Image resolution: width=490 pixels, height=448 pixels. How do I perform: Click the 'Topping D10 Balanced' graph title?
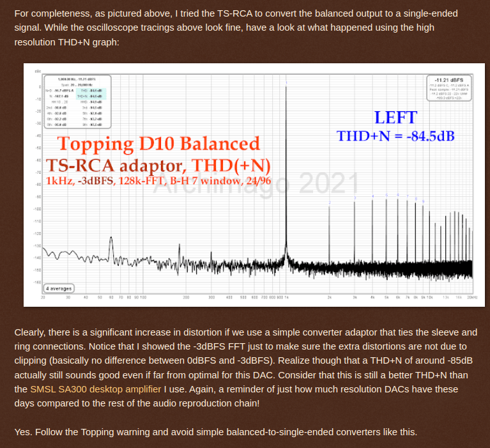(158, 144)
